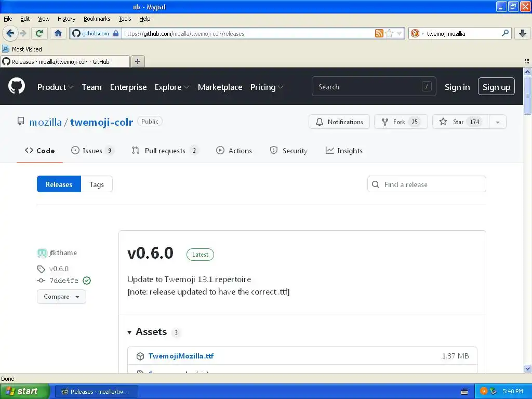This screenshot has height=399, width=532.
Task: Click the Notifications bell button
Action: click(339, 122)
